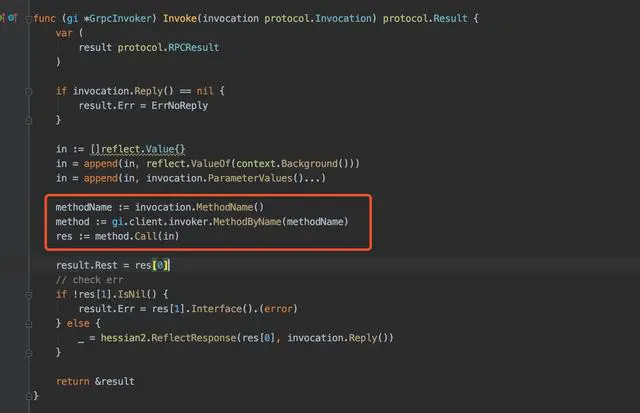Screen dimensions: 640x413
Task: Place cursor on ErrNoReply identifier
Action: pyautogui.click(x=180, y=105)
